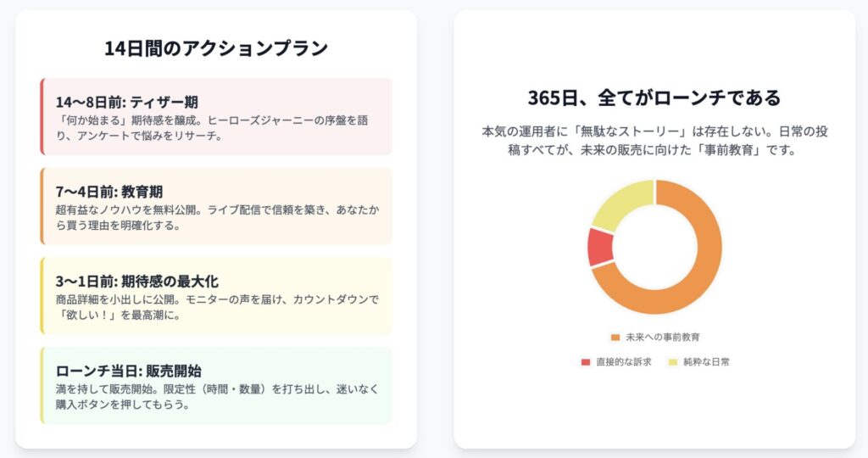Click the small red donut chart segment

(x=601, y=247)
